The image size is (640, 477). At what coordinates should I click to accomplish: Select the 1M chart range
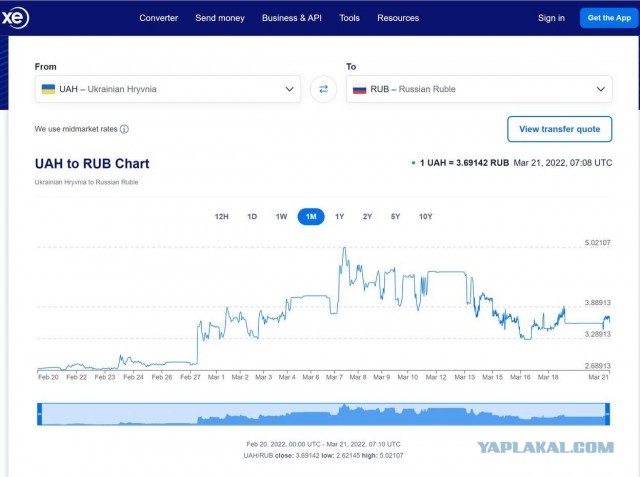[311, 217]
